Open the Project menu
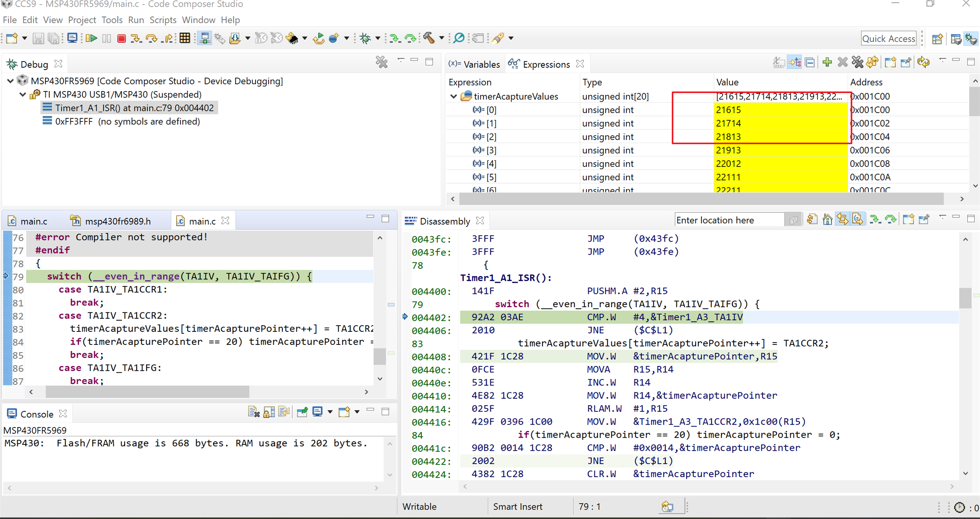The image size is (980, 519). tap(82, 20)
